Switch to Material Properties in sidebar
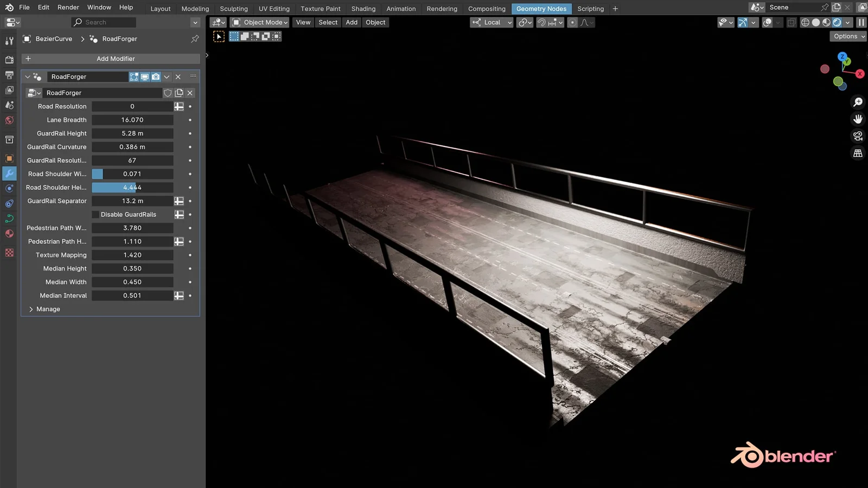 point(9,234)
